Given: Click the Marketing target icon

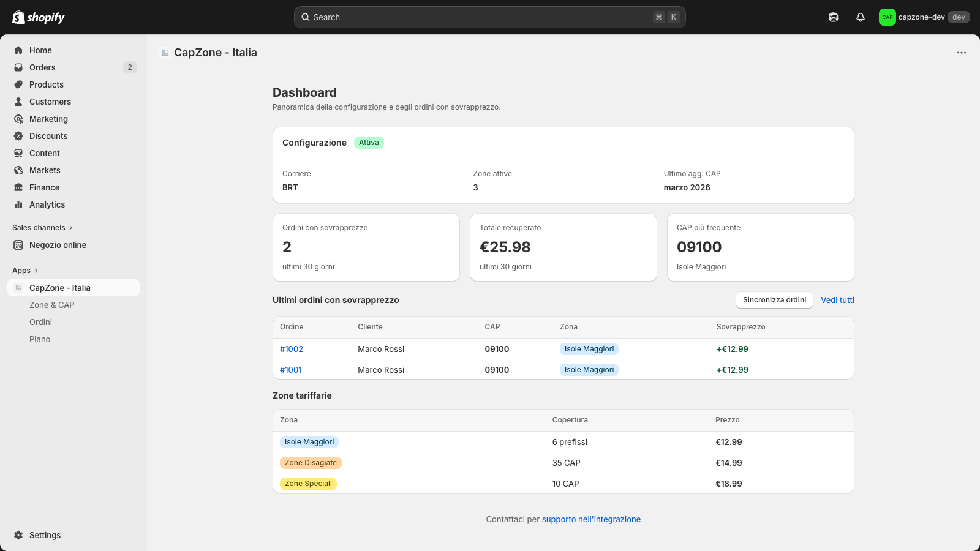Looking at the screenshot, I should (18, 119).
